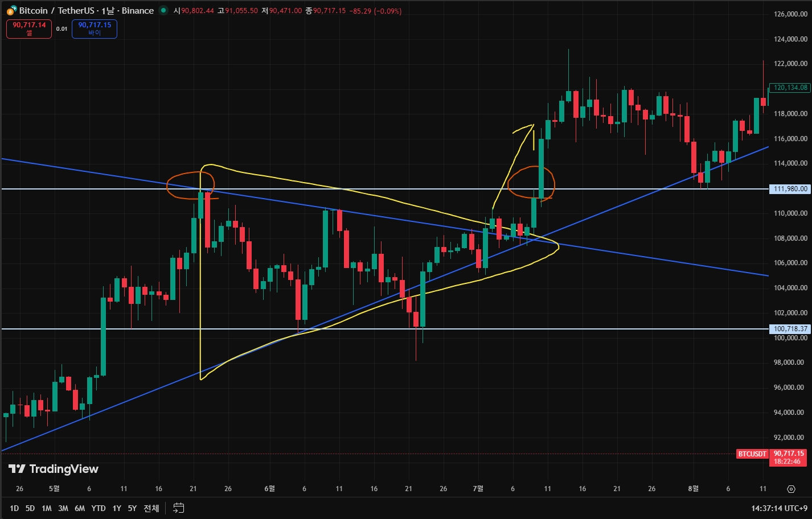Click the 7월 label on the time axis
812x519 pixels.
pyautogui.click(x=478, y=489)
